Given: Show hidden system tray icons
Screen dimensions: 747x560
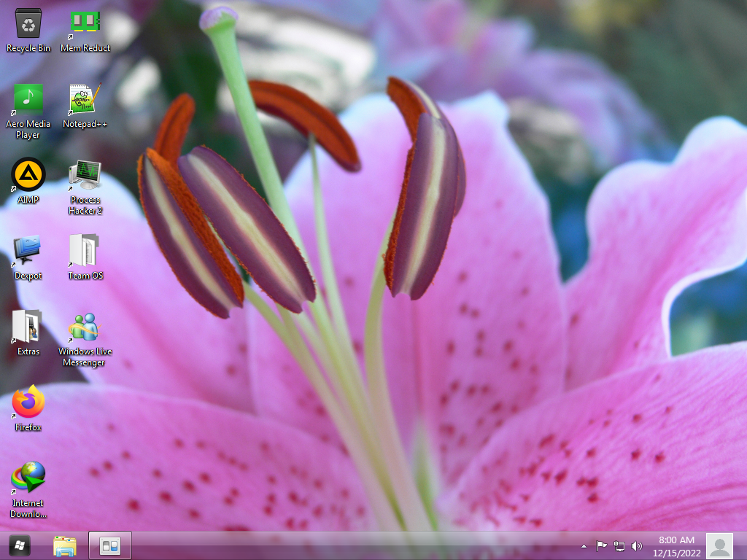Looking at the screenshot, I should tap(584, 546).
